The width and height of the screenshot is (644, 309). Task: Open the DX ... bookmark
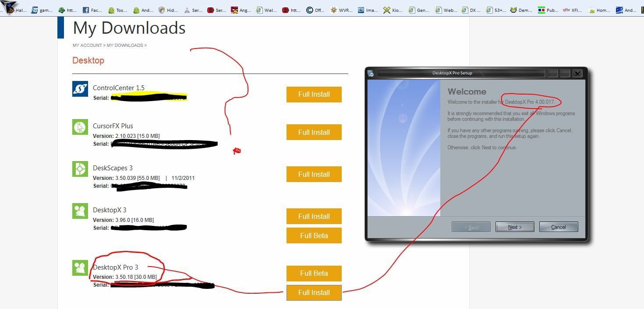[471, 10]
